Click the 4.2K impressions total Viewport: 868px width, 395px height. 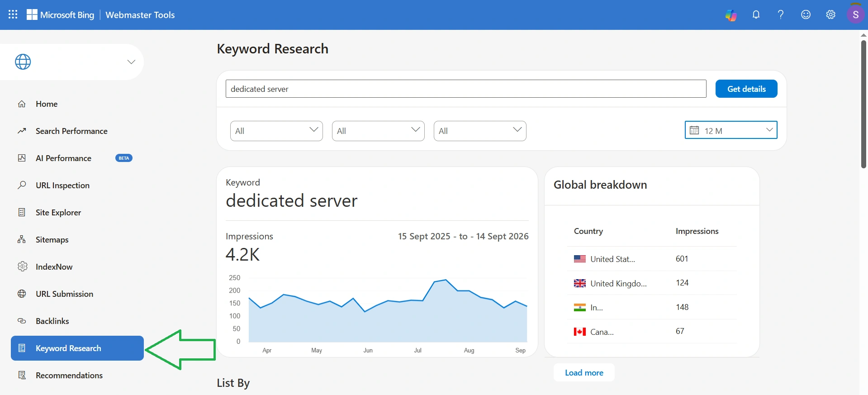pyautogui.click(x=243, y=254)
